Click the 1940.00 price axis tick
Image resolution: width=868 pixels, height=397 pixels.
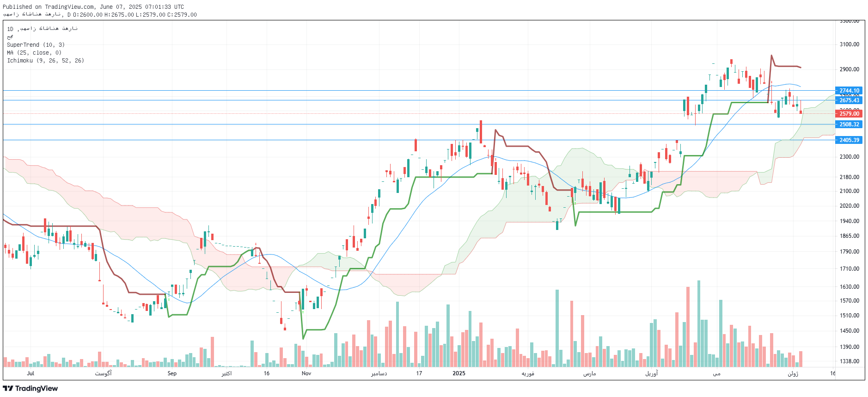(x=850, y=221)
